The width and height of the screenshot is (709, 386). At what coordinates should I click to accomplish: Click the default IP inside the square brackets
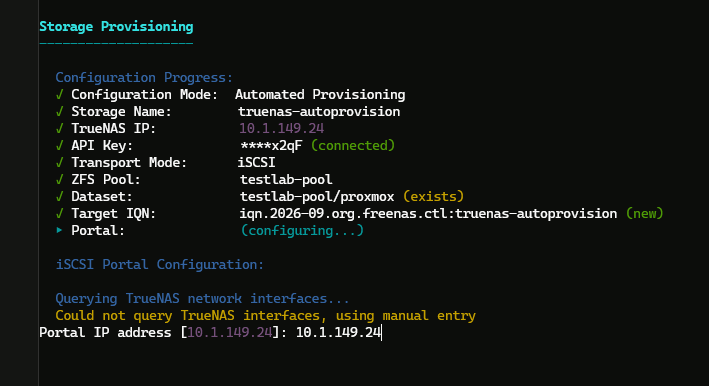pyautogui.click(x=230, y=333)
